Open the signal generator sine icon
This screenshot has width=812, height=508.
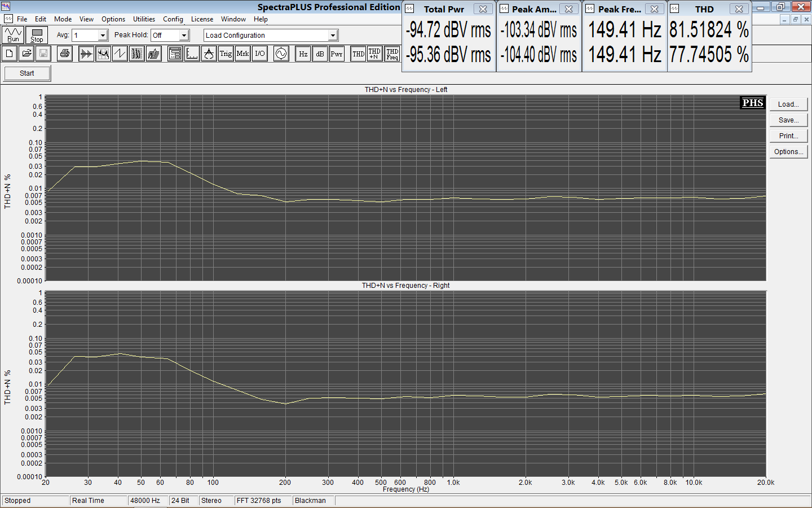(281, 54)
